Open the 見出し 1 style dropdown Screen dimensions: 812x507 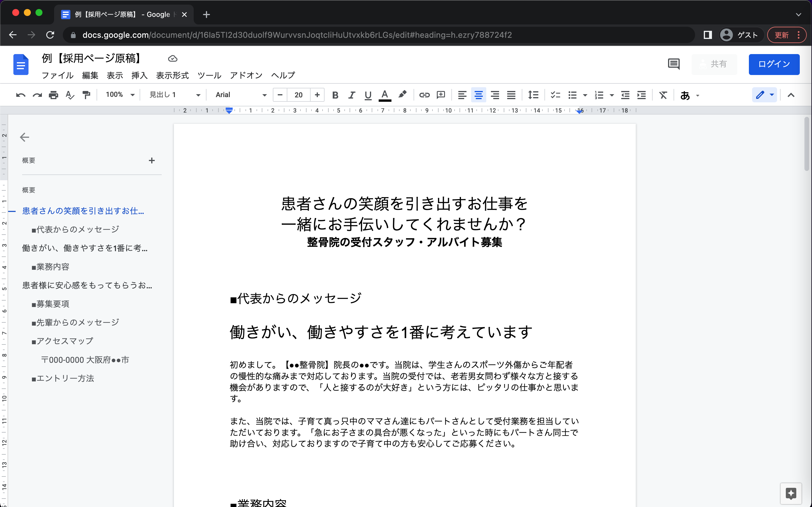174,95
